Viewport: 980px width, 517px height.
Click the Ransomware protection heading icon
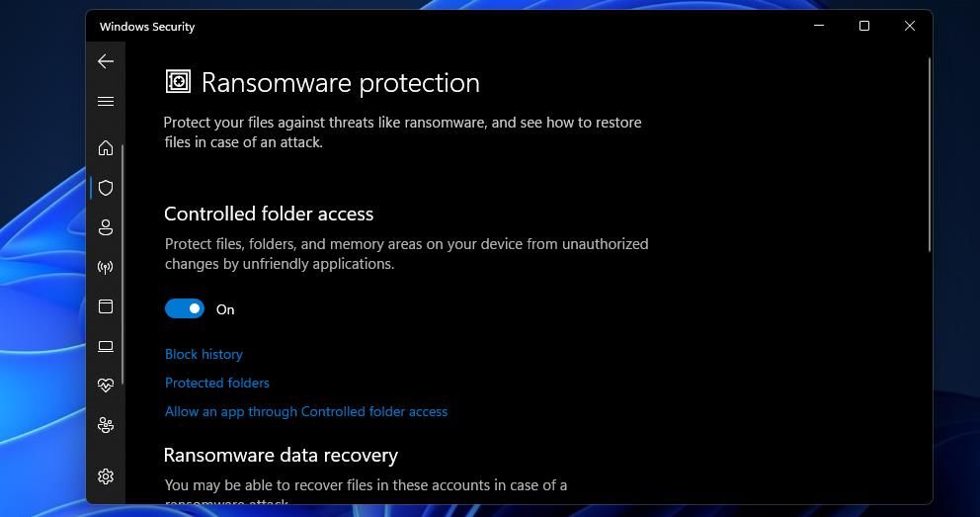point(178,82)
